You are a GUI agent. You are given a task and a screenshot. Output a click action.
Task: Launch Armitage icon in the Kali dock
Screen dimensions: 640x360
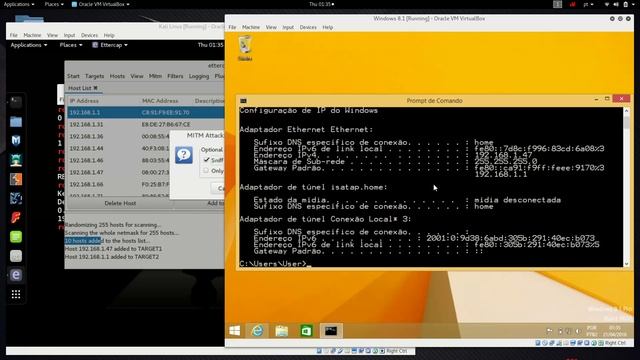(x=16, y=160)
